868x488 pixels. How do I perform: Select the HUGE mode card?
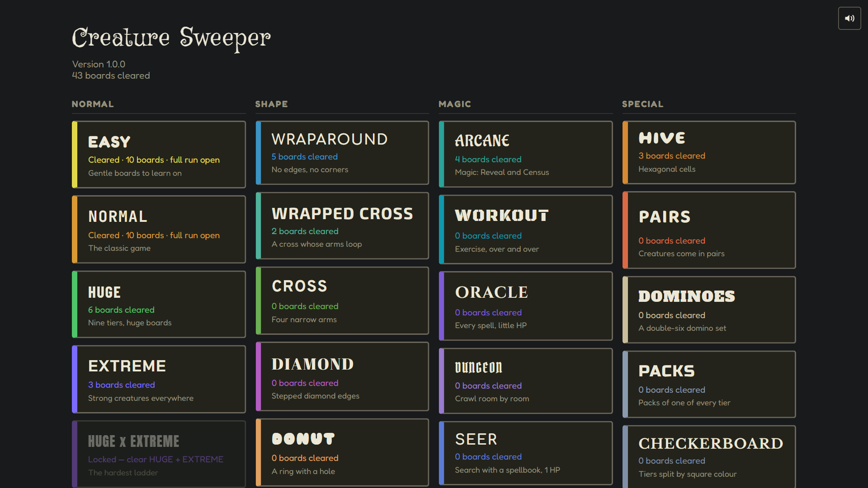(x=159, y=304)
